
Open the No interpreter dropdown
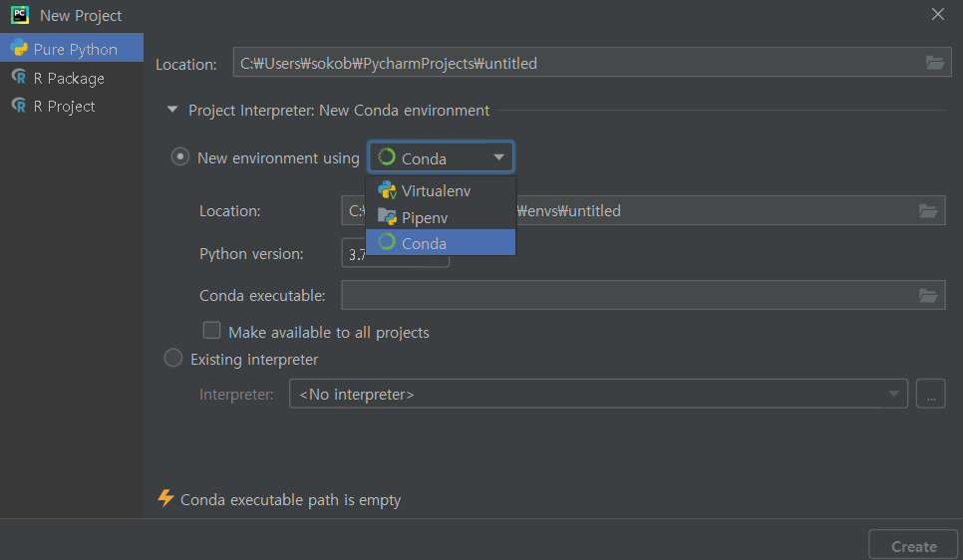click(598, 394)
